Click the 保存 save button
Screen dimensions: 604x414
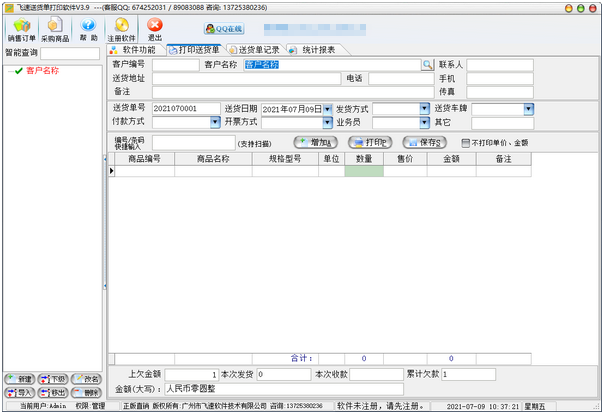point(424,142)
